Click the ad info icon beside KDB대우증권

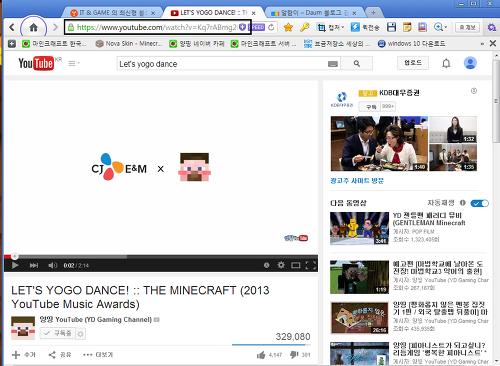(474, 91)
